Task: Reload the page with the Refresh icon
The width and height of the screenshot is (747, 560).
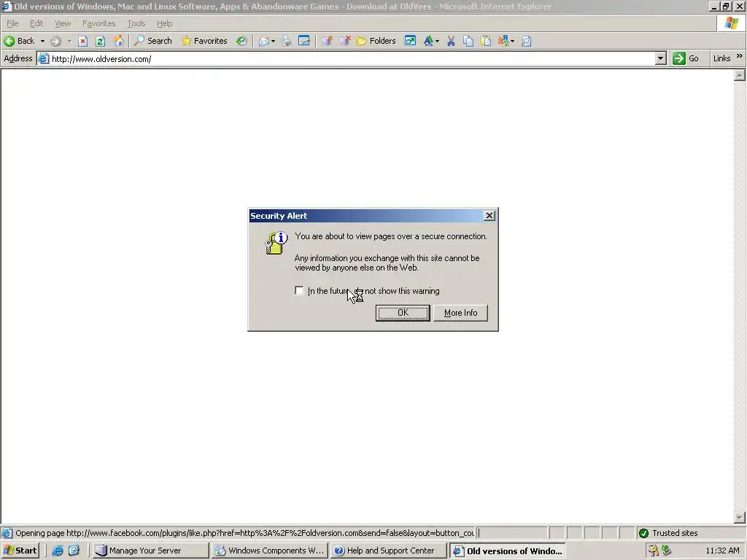Action: tap(100, 41)
